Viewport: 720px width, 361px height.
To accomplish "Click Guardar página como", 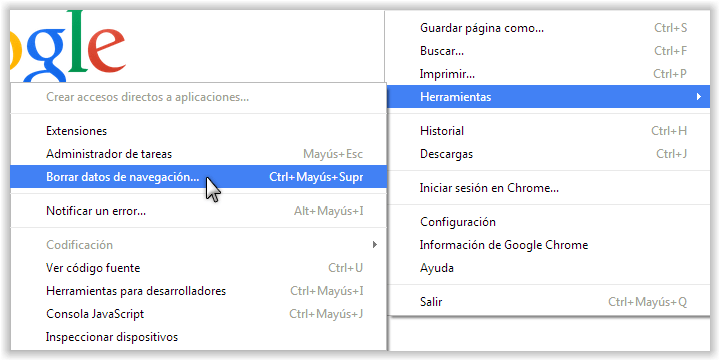I will click(549, 28).
